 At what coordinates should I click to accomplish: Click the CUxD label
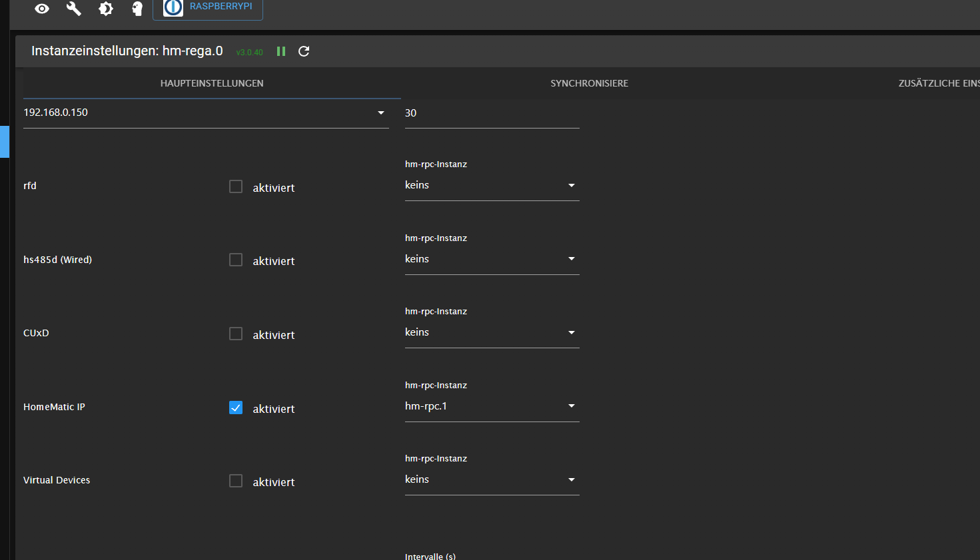(x=36, y=333)
